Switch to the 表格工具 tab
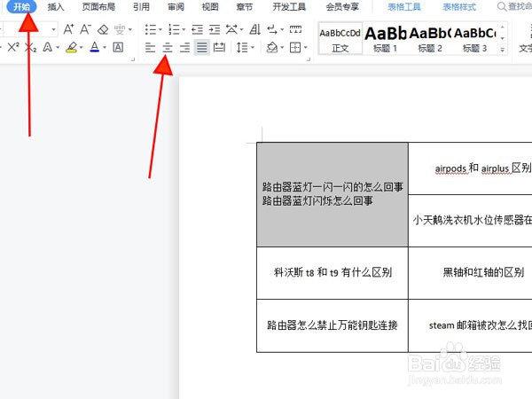The height and width of the screenshot is (399, 532). pos(404,7)
